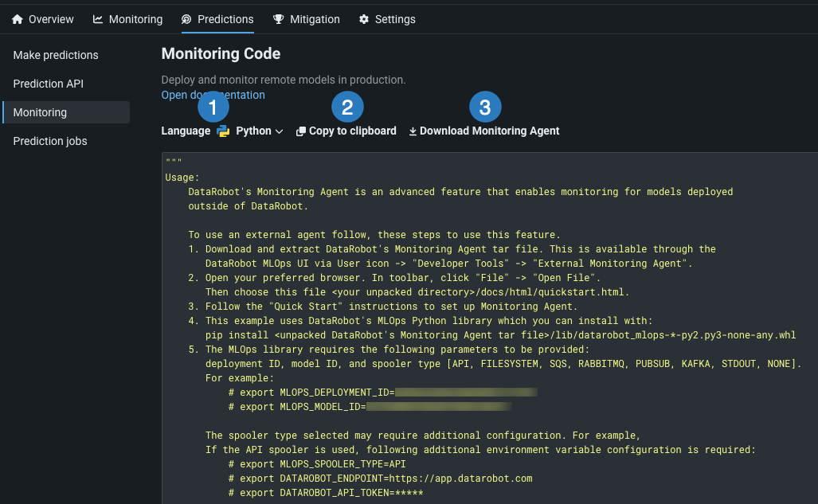
Task: Click the home icon beside Overview
Action: 18,19
